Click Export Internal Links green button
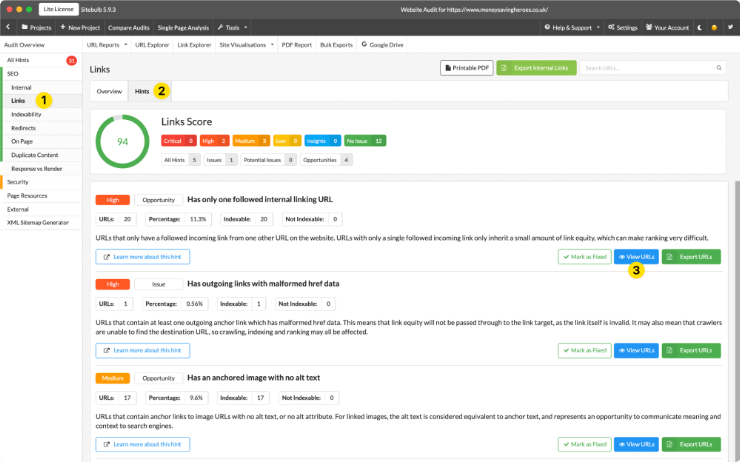This screenshot has width=740, height=462. [536, 68]
